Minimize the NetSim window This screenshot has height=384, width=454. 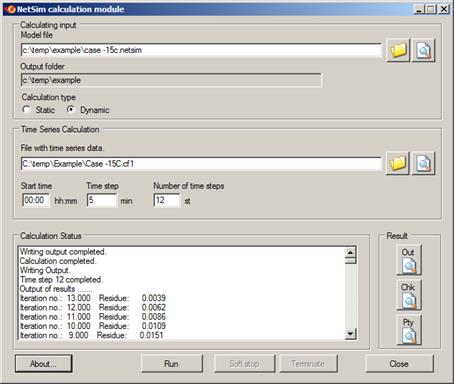tap(419, 9)
